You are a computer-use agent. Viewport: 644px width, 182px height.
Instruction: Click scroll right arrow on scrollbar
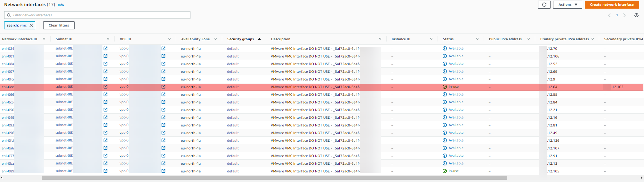pyautogui.click(x=642, y=178)
